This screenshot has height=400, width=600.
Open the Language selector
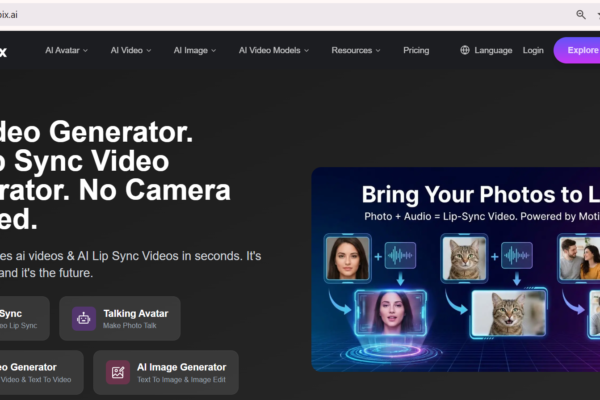click(486, 50)
